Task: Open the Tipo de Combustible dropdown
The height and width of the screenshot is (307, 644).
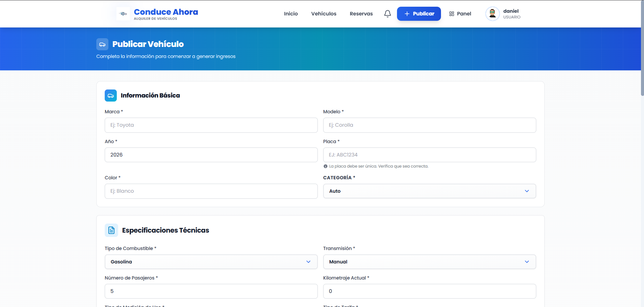Action: click(x=211, y=262)
